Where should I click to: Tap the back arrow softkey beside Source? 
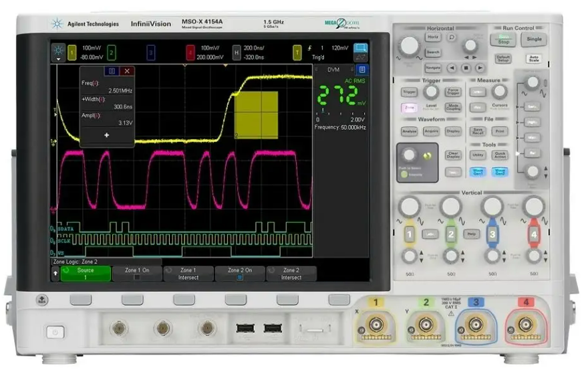click(x=55, y=274)
